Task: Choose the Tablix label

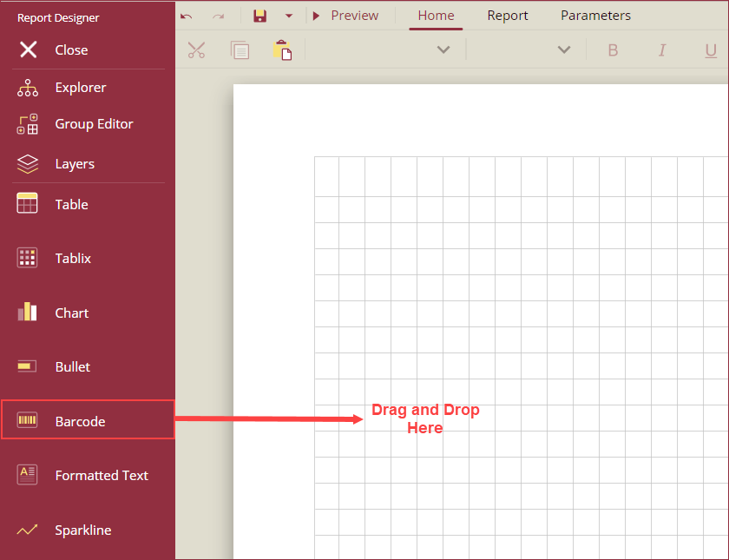Action: 73,258
